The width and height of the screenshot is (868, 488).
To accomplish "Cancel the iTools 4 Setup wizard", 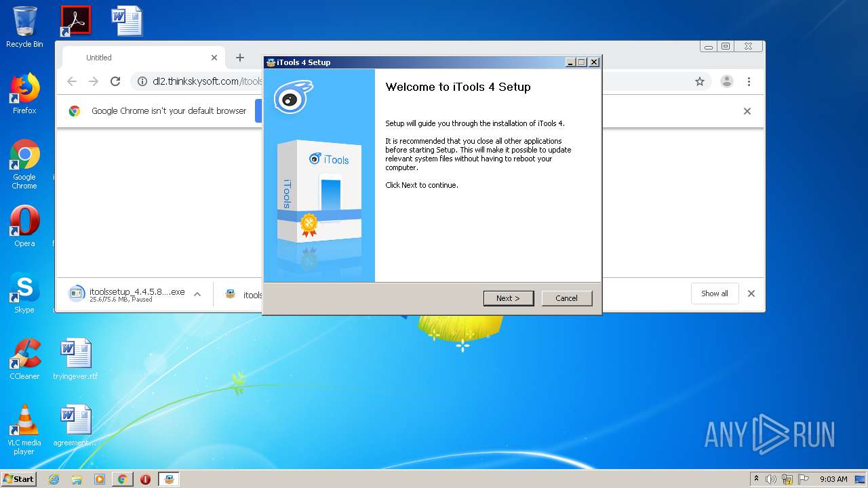I will [567, 298].
